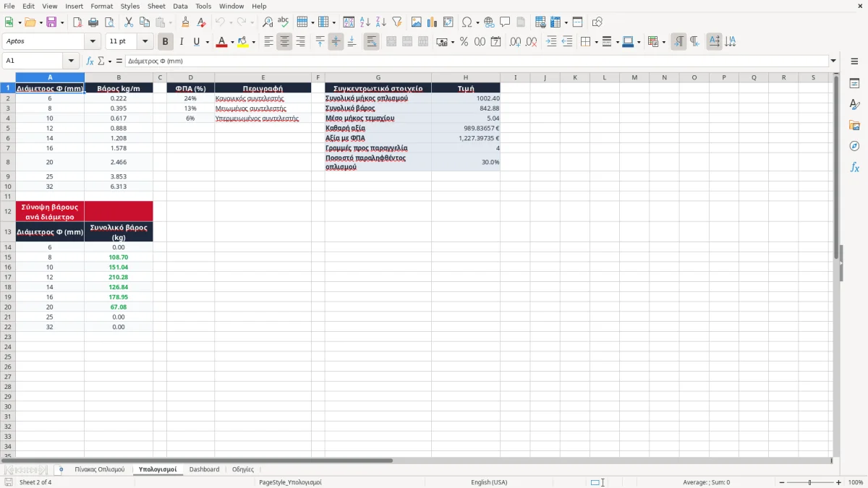Insert a special character with the Omega icon
Image resolution: width=868 pixels, height=488 pixels.
point(467,22)
